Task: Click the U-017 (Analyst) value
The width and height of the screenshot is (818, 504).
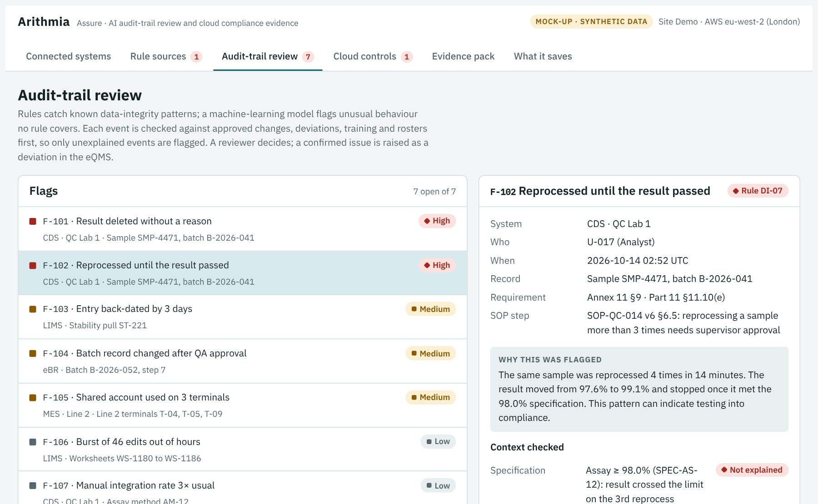Action: point(621,242)
